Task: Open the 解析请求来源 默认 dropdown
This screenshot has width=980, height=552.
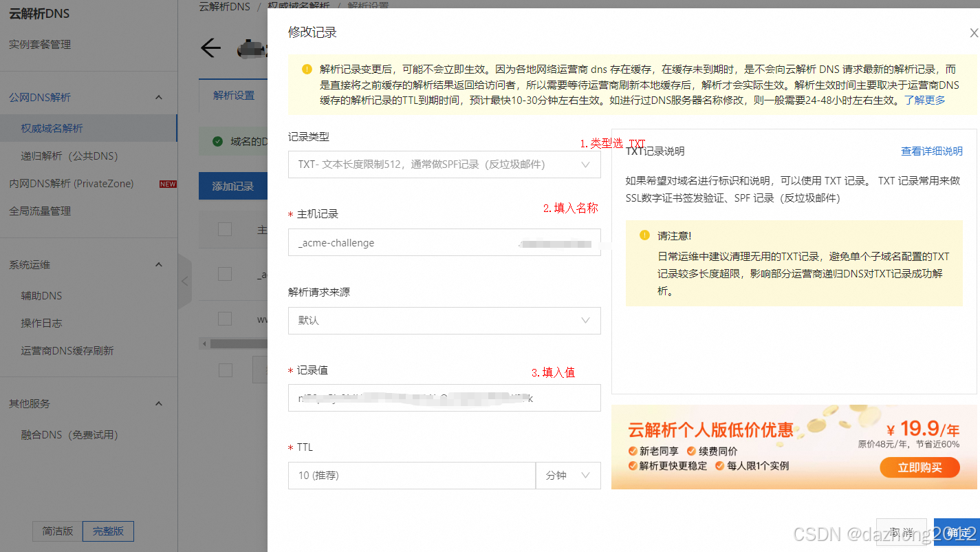Action: point(444,321)
